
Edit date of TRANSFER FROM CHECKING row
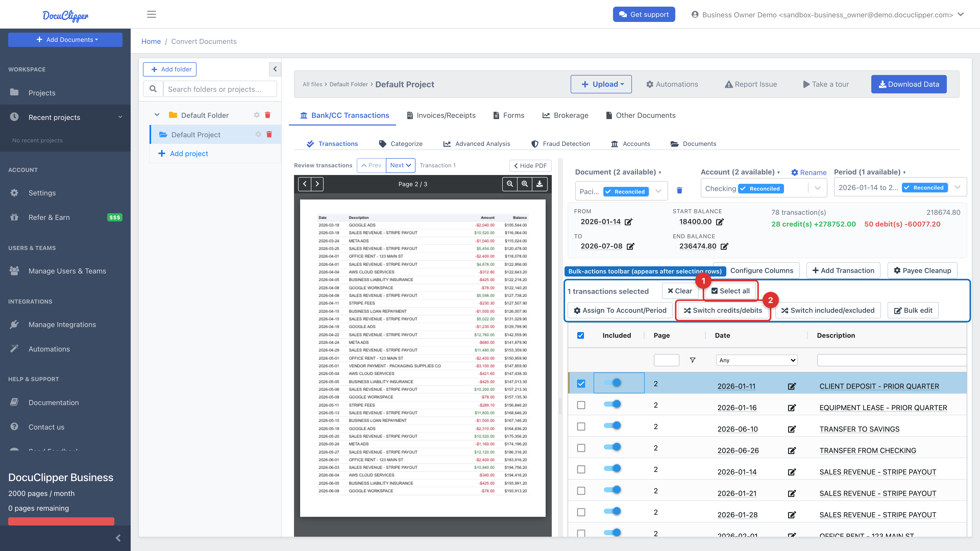point(792,450)
